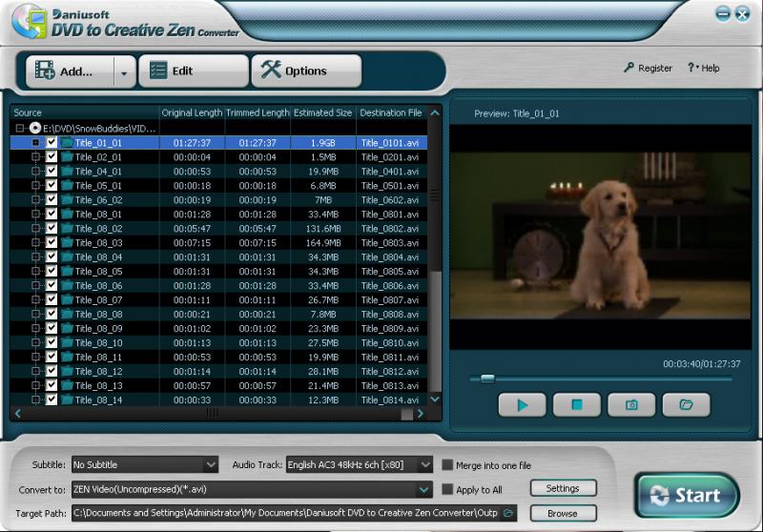
Task: Take a snapshot with the camera icon
Action: pos(631,404)
